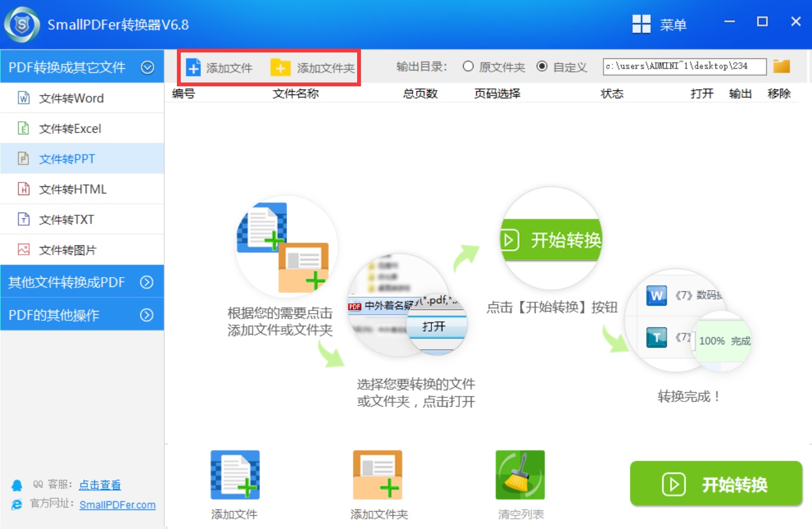
Task: Click the 总页数 column header
Action: coord(420,93)
